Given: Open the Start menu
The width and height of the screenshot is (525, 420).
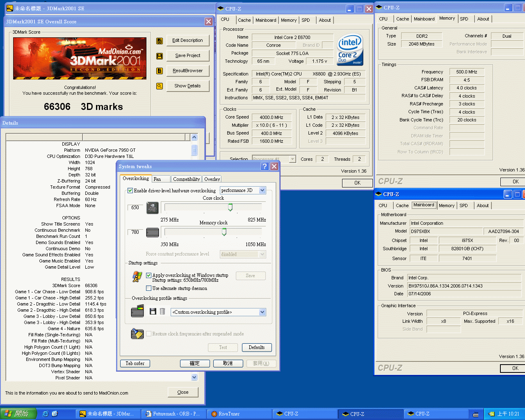Looking at the screenshot, I should tap(18, 414).
